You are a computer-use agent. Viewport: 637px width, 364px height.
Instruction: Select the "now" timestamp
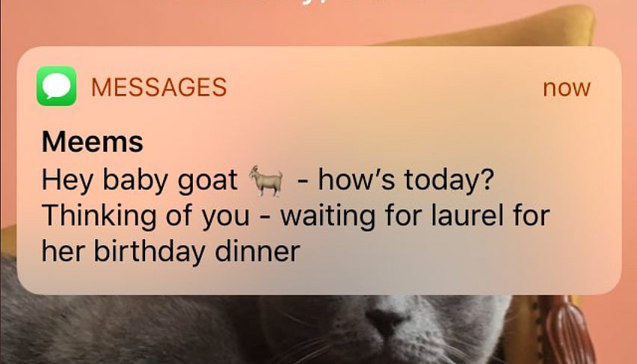coord(566,88)
